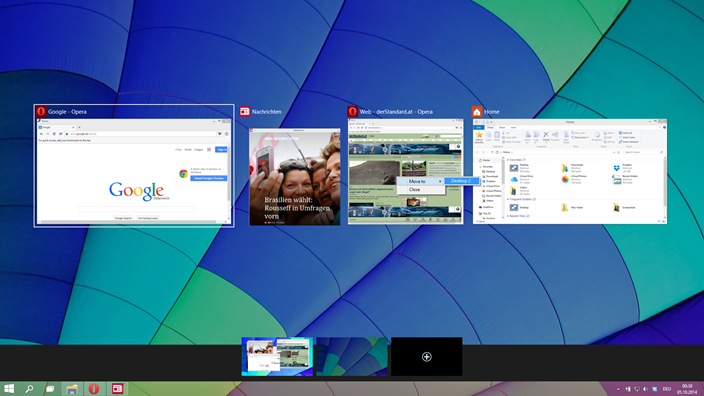
Task: Select the Google - Opera window preview
Action: (134, 172)
